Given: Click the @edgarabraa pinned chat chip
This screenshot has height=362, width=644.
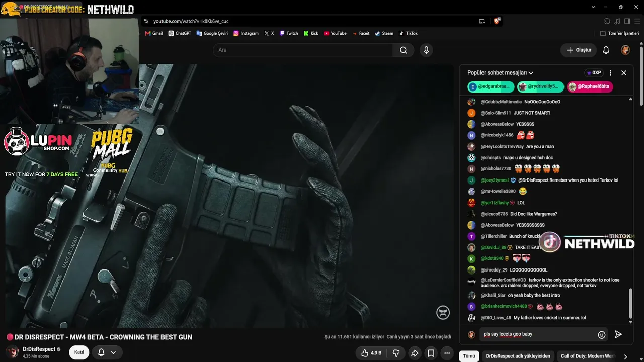Looking at the screenshot, I should (x=491, y=87).
